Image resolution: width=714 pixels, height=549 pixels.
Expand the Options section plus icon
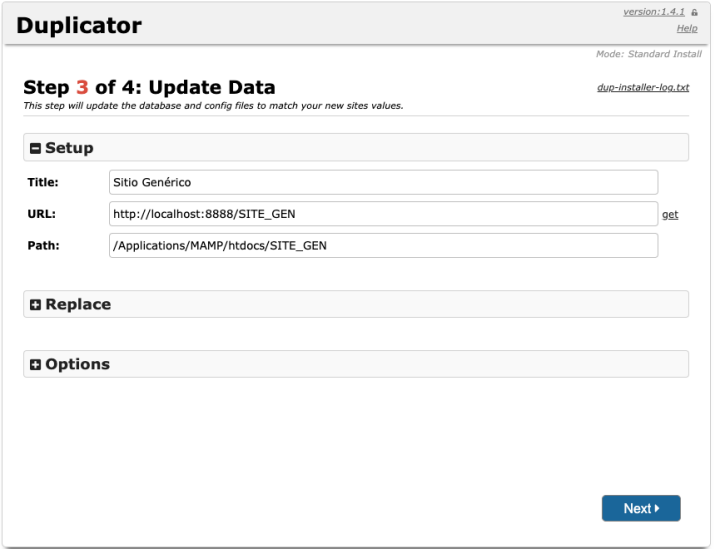[x=35, y=365]
